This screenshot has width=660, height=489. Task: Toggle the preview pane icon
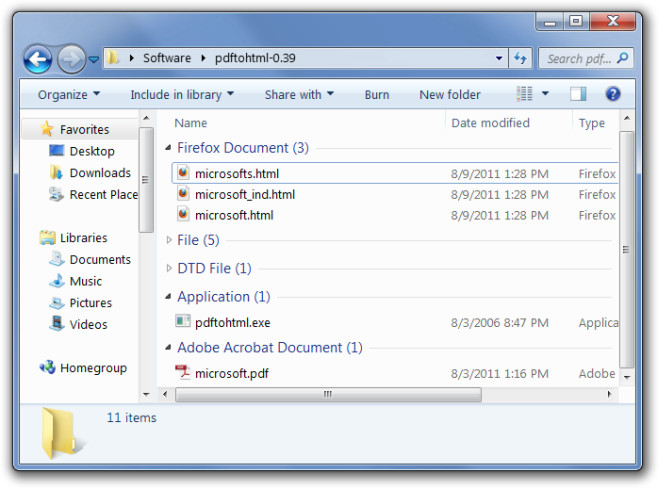pyautogui.click(x=578, y=94)
